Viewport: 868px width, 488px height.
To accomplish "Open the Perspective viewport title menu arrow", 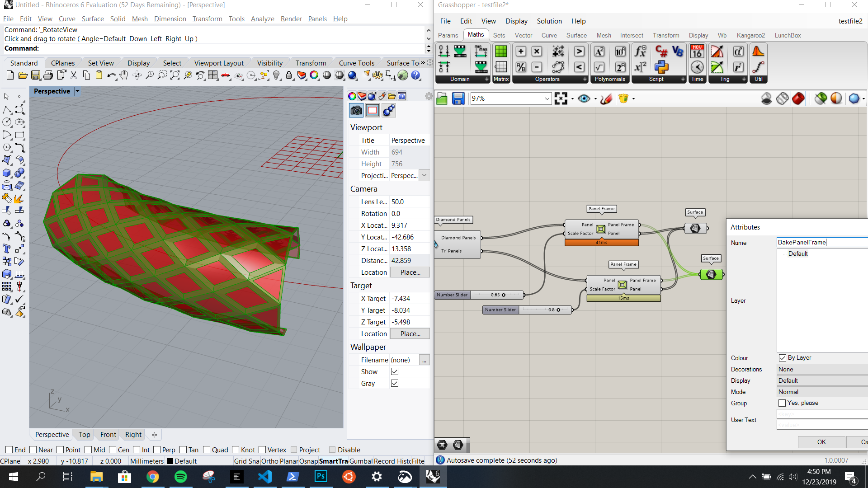I will pyautogui.click(x=77, y=91).
